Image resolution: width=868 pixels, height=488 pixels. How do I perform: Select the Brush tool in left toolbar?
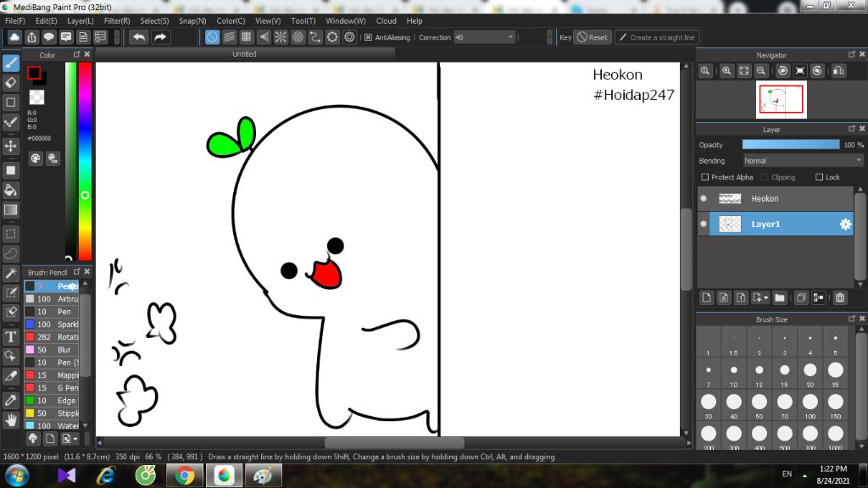10,63
